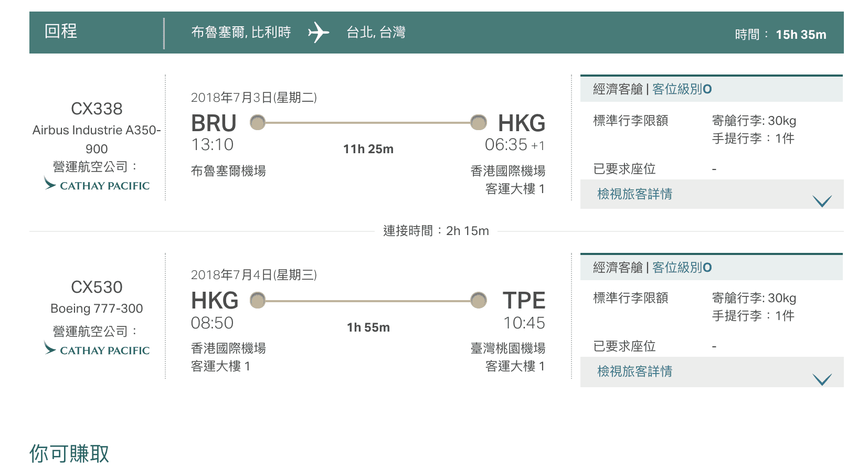
Task: Click aircraft text Airbus Industrie A350-900
Action: (97, 140)
